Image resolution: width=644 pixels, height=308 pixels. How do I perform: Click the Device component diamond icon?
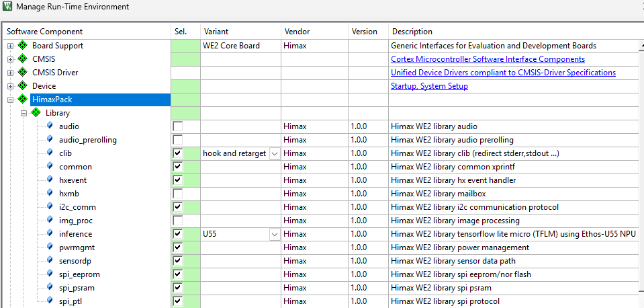pyautogui.click(x=23, y=86)
